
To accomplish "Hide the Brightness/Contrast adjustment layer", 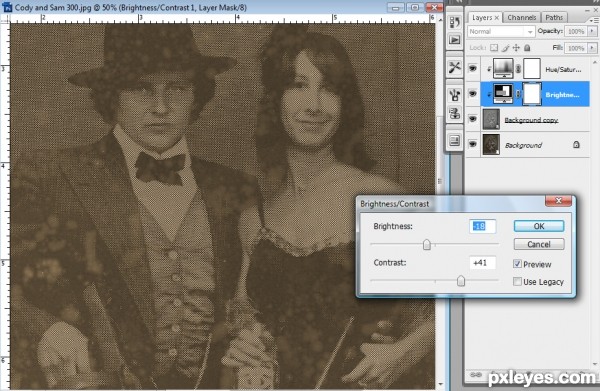I will tap(473, 94).
